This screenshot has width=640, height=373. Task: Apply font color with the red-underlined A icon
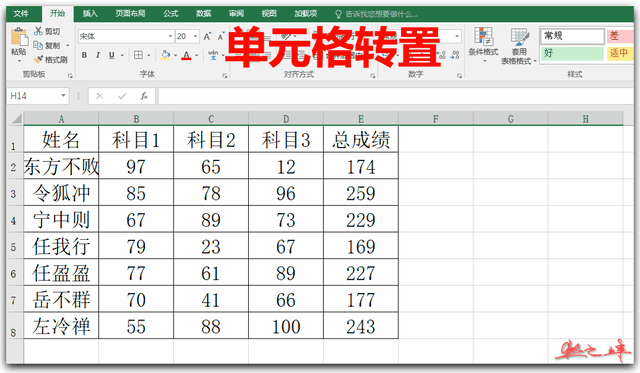(186, 55)
